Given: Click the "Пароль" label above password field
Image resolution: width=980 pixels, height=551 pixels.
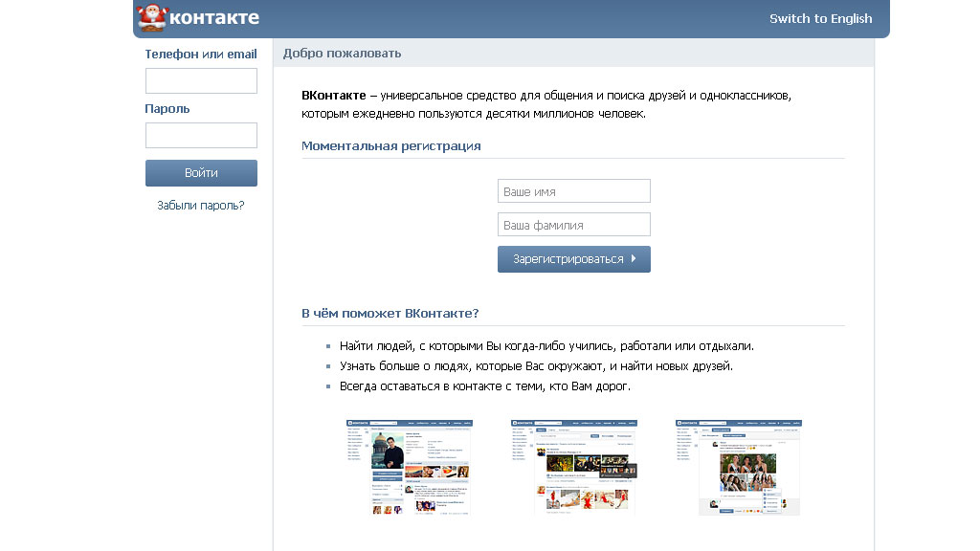Looking at the screenshot, I should coord(167,109).
